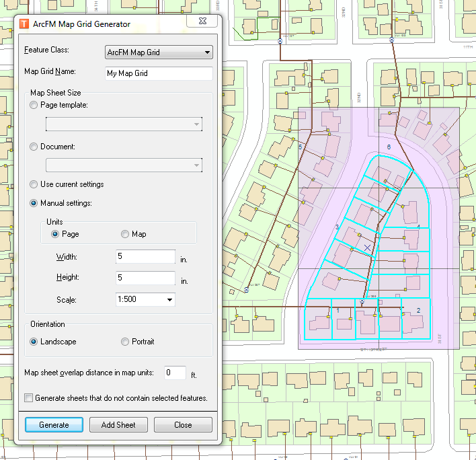476x460 pixels.
Task: Click the Close button
Action: [183, 425]
